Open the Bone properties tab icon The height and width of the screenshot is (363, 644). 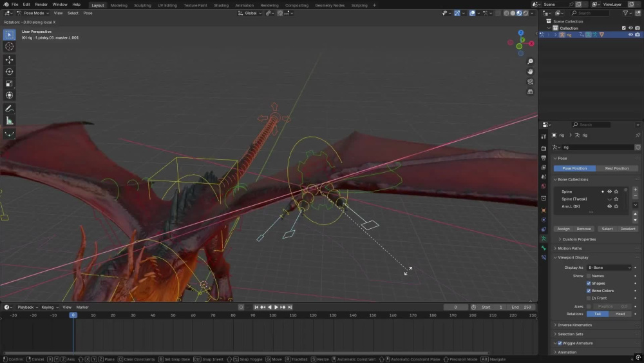pos(544,248)
